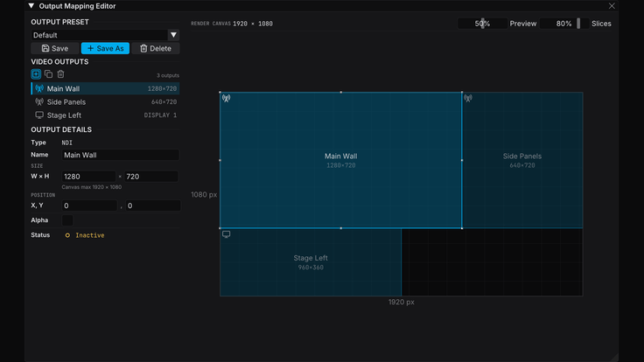This screenshot has height=362, width=644.
Task: Collapse the Output Mapping Editor panel triangle
Action: pos(31,6)
